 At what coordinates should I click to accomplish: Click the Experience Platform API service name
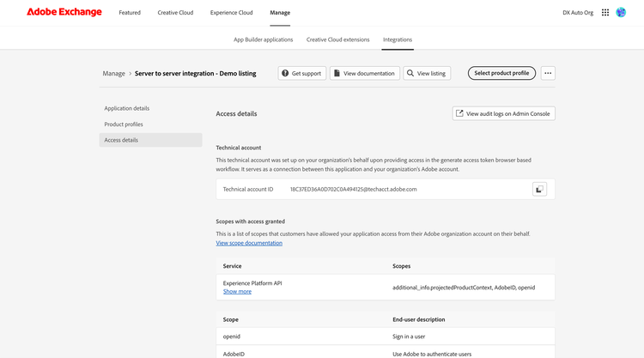(252, 283)
